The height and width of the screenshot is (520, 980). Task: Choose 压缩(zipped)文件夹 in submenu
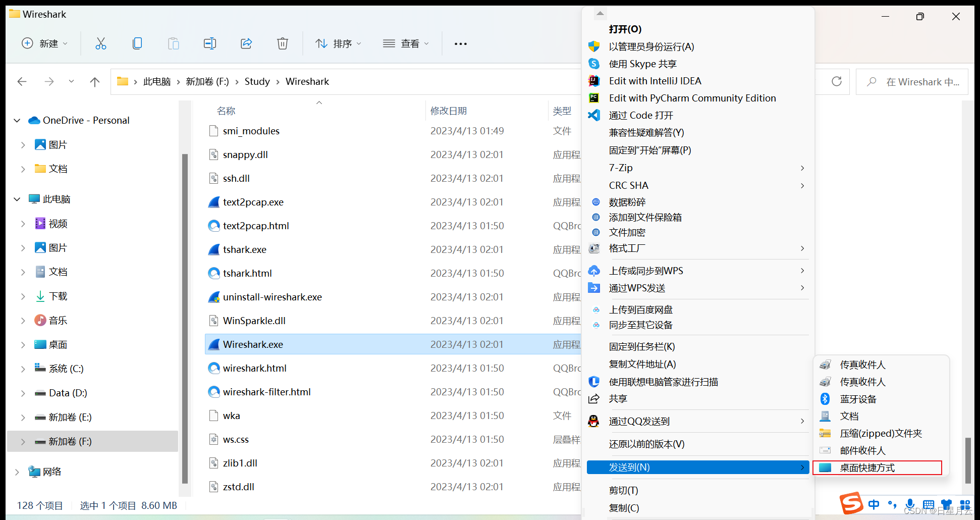[x=881, y=433]
